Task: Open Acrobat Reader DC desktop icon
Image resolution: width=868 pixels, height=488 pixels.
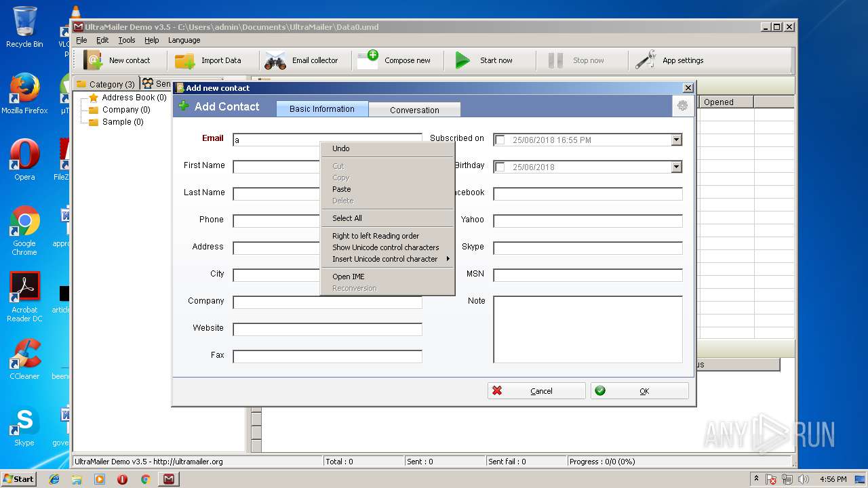Action: pos(24,297)
